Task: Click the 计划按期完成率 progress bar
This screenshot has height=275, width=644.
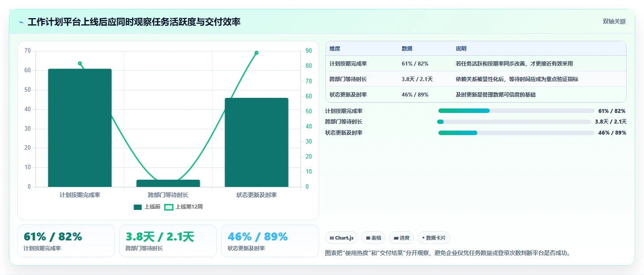Action: click(516, 111)
